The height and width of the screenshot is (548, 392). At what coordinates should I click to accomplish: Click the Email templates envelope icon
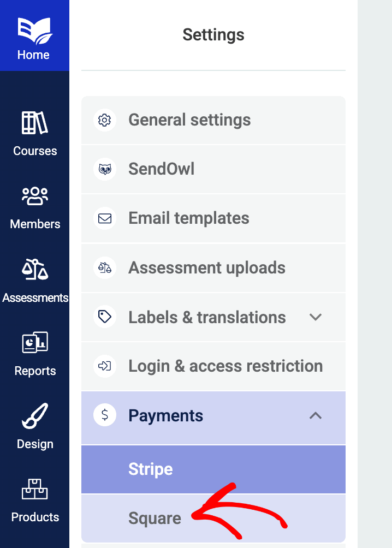click(104, 218)
